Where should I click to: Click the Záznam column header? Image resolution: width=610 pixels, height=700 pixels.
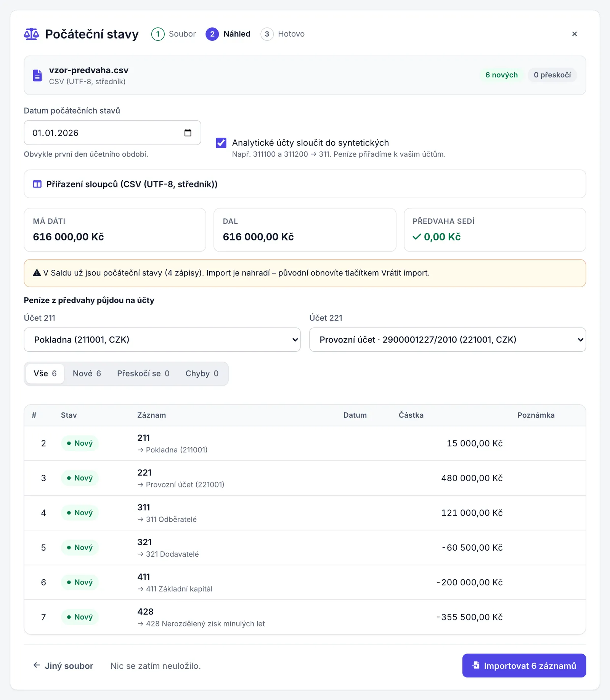[152, 415]
